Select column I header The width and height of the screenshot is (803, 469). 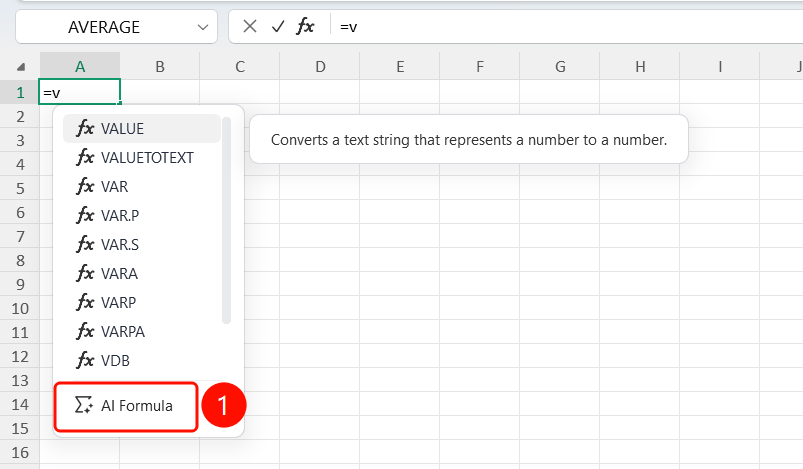click(720, 67)
